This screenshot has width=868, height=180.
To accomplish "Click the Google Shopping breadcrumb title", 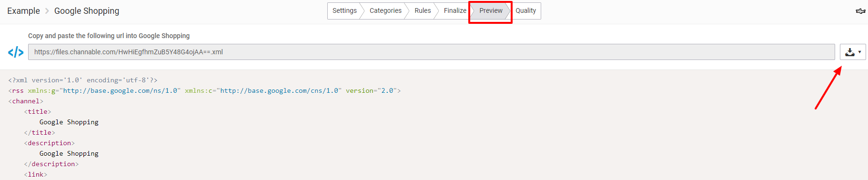I will point(87,11).
